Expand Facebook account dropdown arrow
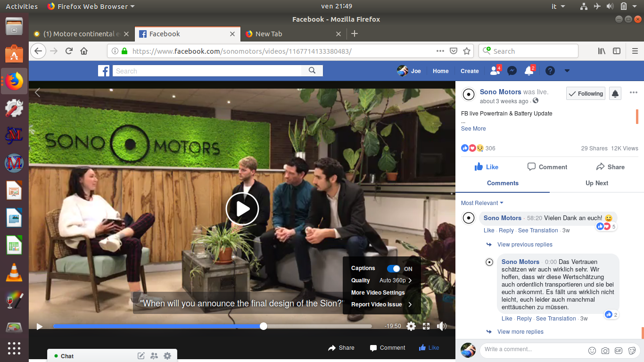644x362 pixels. pyautogui.click(x=567, y=71)
